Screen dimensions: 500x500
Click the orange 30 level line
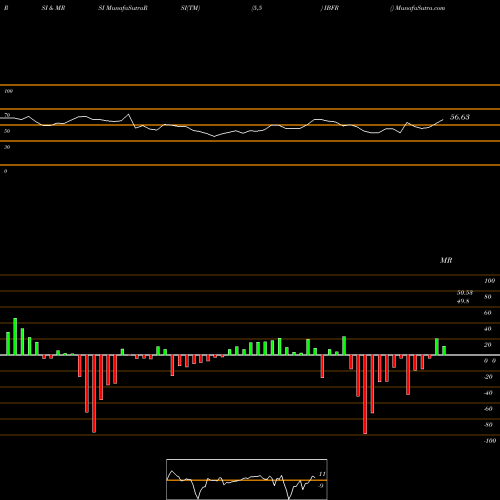(x=250, y=141)
